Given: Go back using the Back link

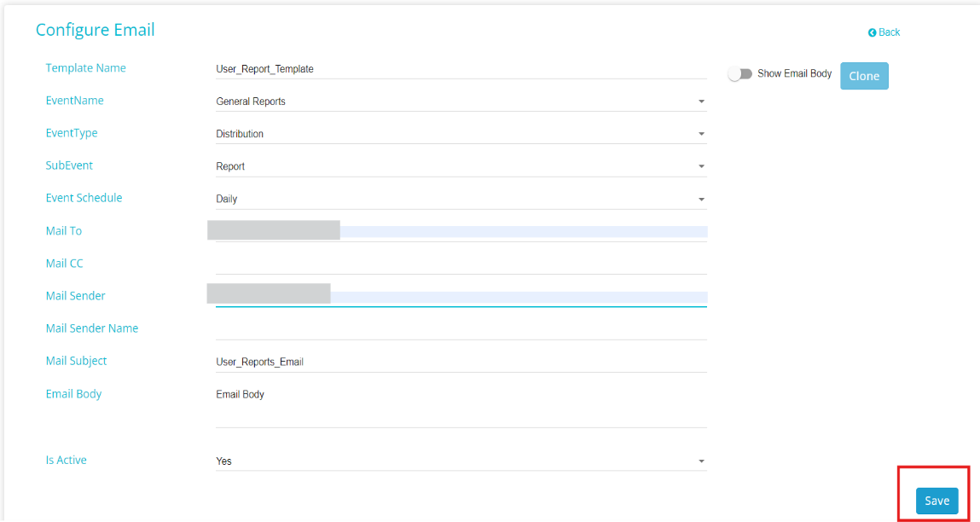Looking at the screenshot, I should (884, 32).
